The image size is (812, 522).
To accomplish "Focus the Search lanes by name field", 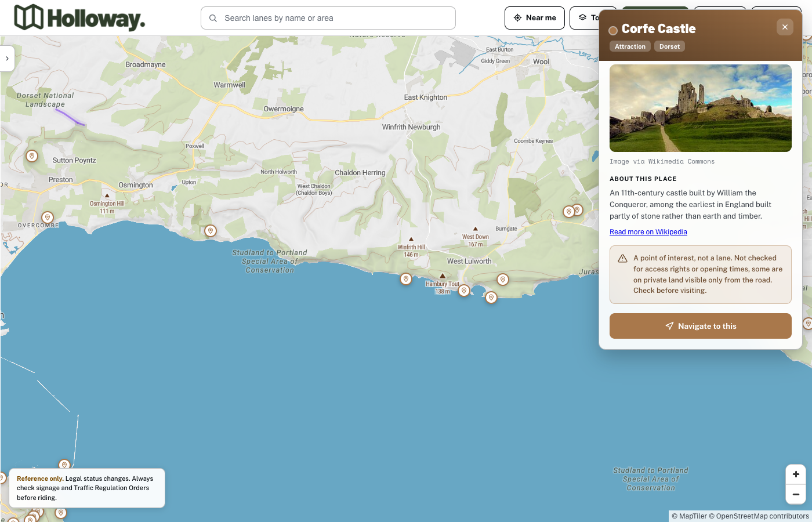I will click(x=328, y=18).
